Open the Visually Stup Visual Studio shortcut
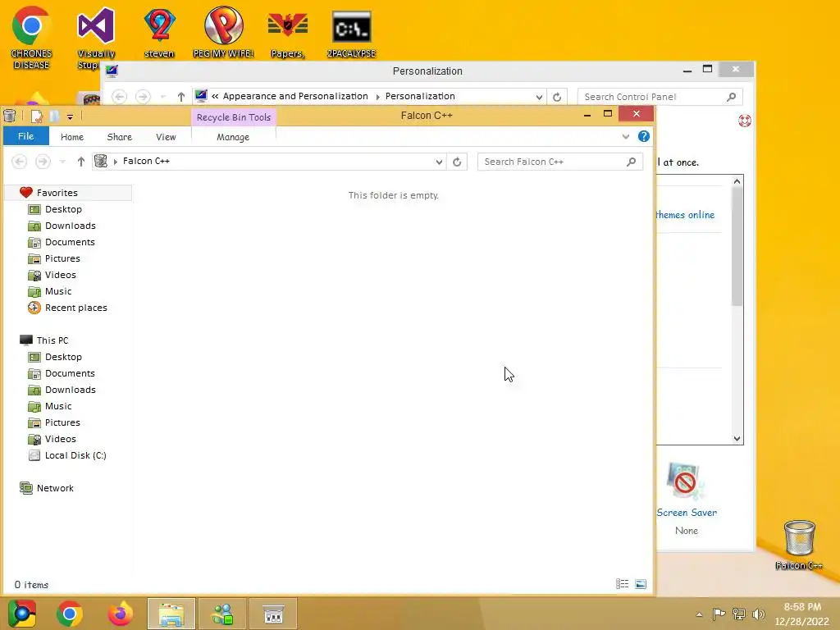This screenshot has height=630, width=840. click(x=96, y=39)
